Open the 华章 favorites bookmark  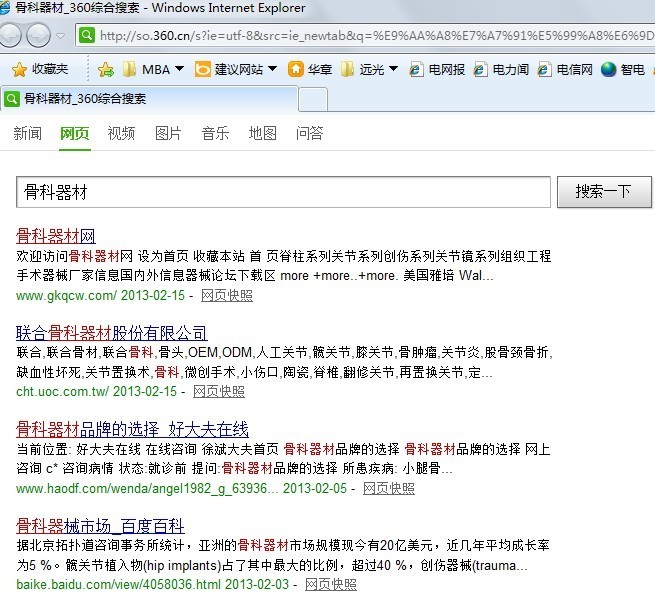[310, 69]
